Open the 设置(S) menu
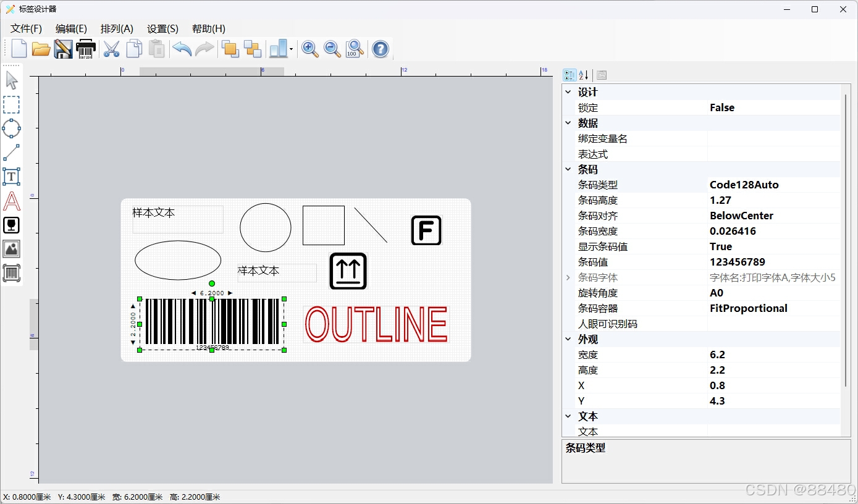Image resolution: width=858 pixels, height=504 pixels. 162,28
